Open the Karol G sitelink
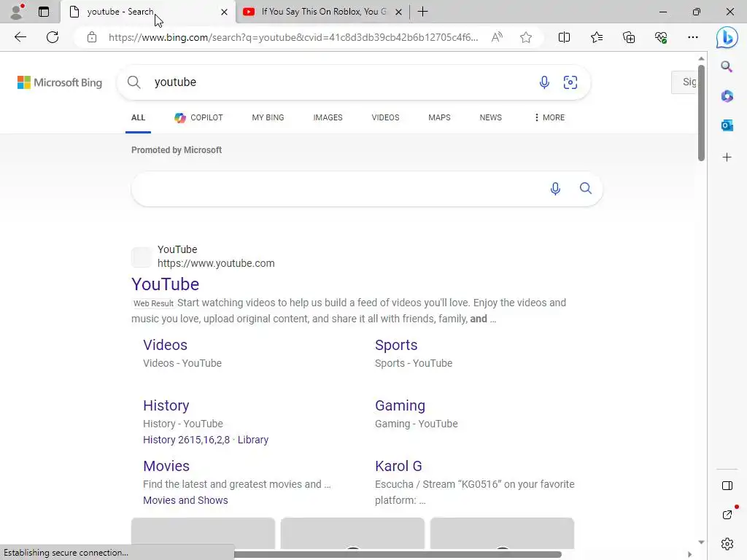Screen dimensions: 747x560 [398, 466]
